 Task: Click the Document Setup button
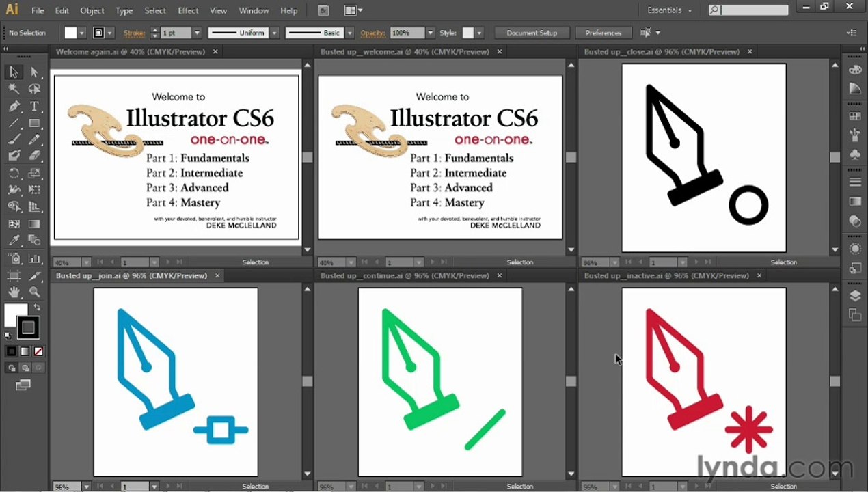point(532,33)
